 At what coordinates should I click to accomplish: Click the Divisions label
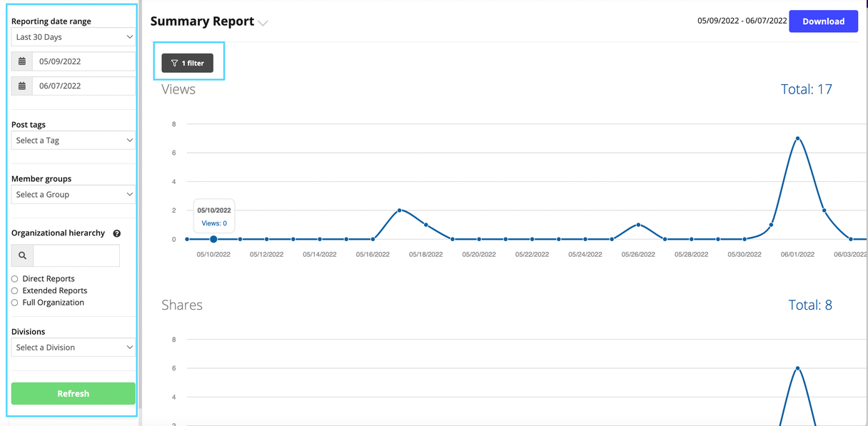pyautogui.click(x=29, y=332)
